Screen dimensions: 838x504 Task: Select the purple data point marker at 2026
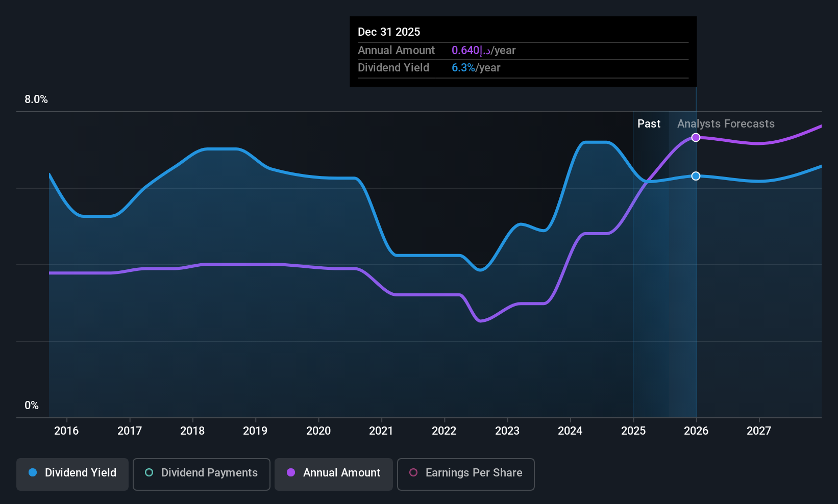click(696, 137)
